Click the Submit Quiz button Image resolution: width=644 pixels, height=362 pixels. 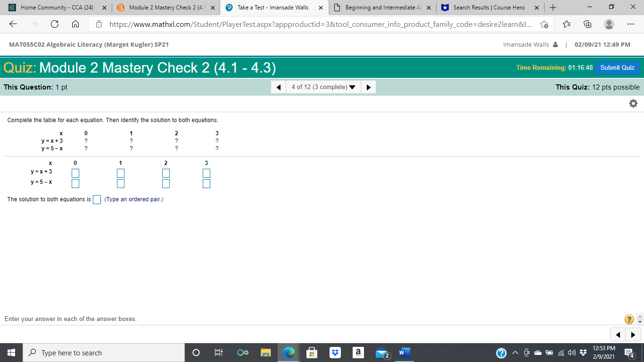pos(618,67)
